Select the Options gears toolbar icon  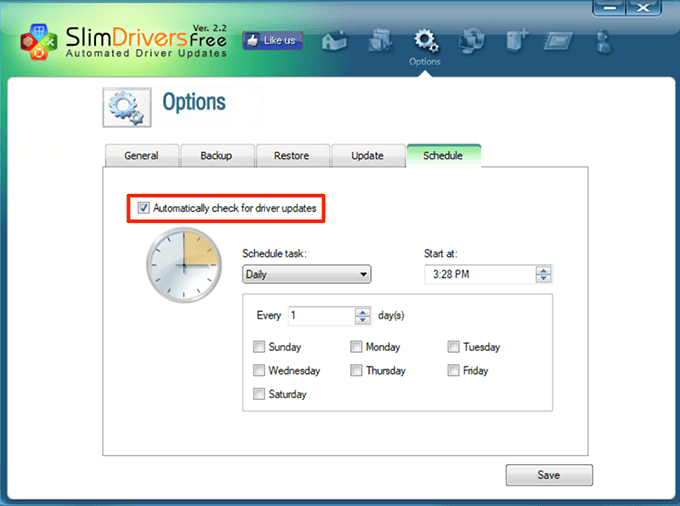[x=425, y=41]
